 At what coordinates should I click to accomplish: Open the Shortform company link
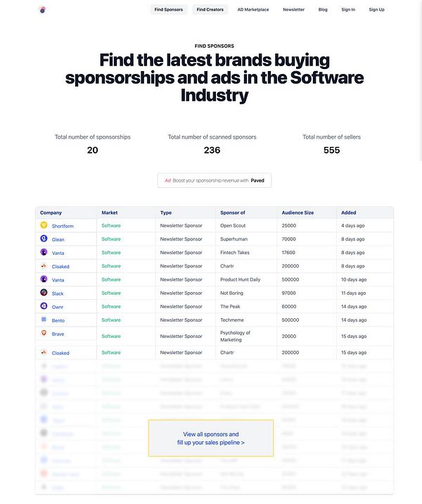pos(63,226)
